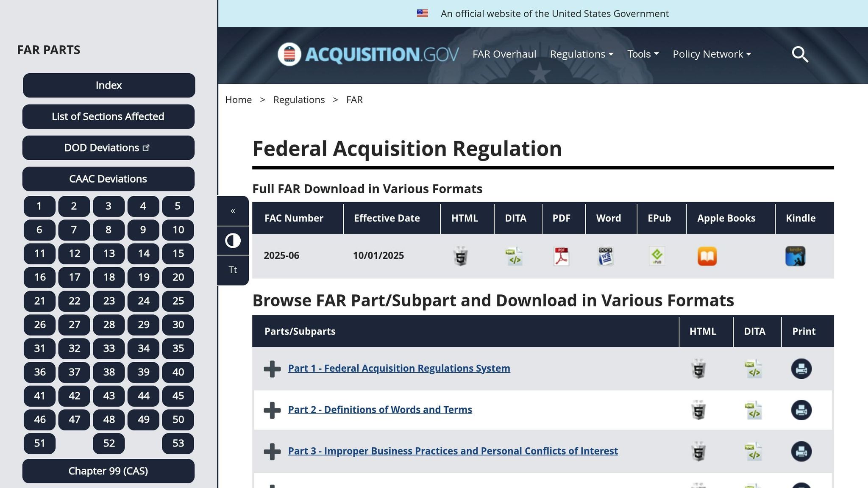Select FAR Overhaul in the navigation

(504, 54)
